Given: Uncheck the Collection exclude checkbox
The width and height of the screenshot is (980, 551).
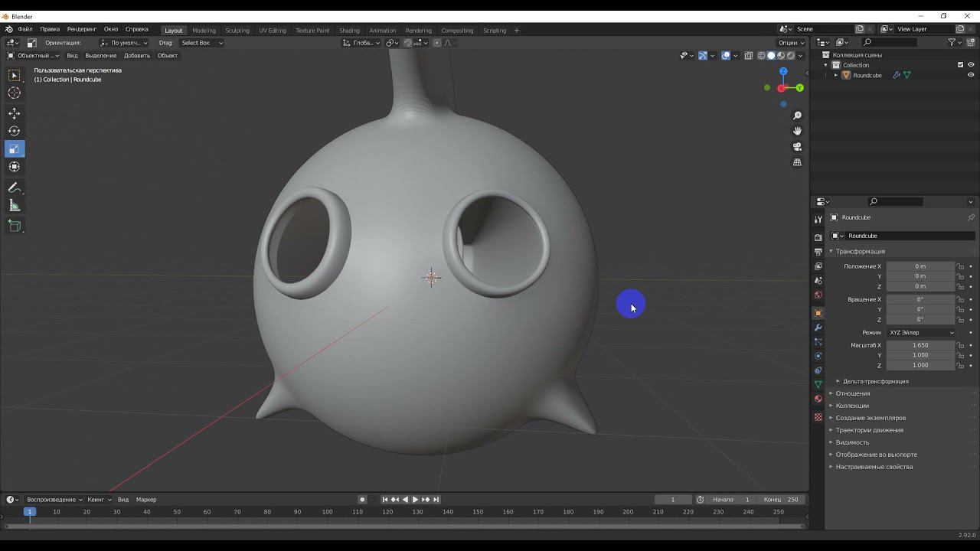Looking at the screenshot, I should pyautogui.click(x=960, y=65).
